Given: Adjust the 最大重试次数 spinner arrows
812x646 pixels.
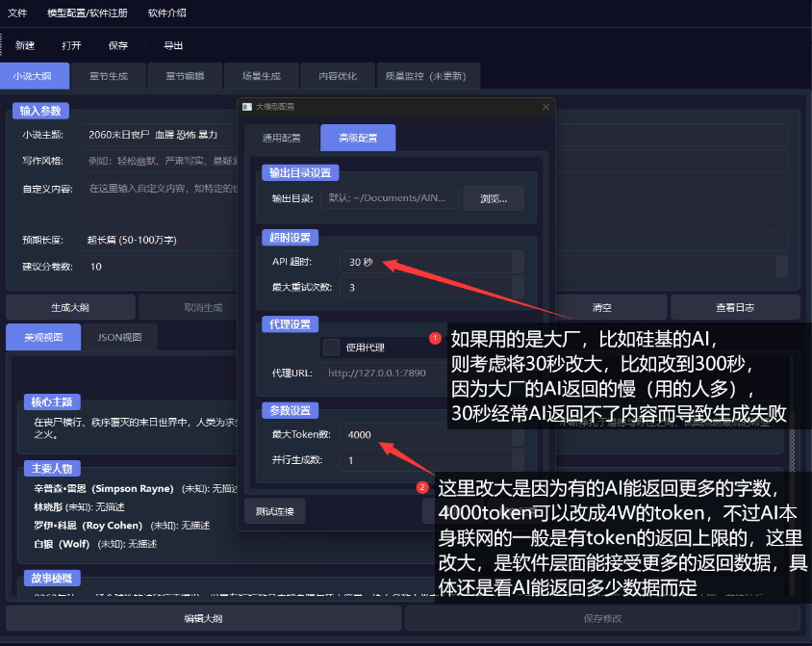Looking at the screenshot, I should pos(518,288).
